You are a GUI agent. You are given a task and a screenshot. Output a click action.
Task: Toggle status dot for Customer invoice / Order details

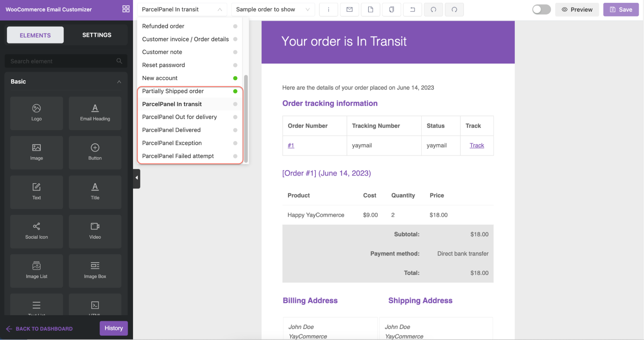[235, 39]
